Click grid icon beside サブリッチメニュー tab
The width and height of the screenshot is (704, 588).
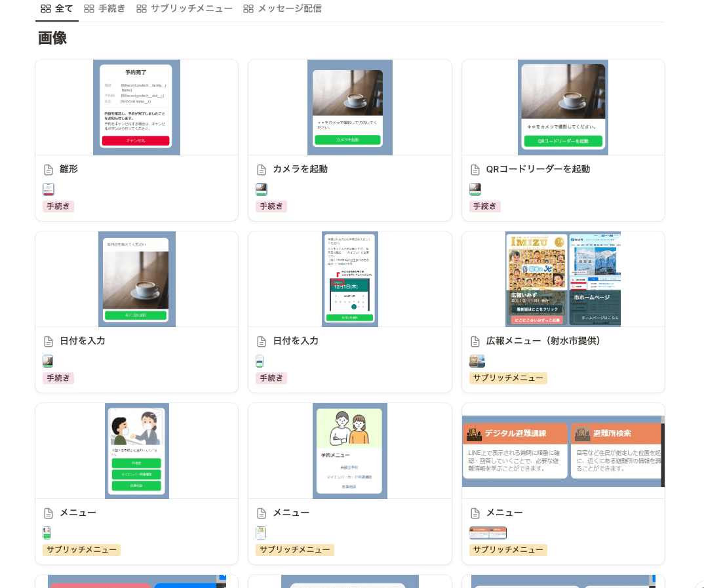pyautogui.click(x=142, y=9)
